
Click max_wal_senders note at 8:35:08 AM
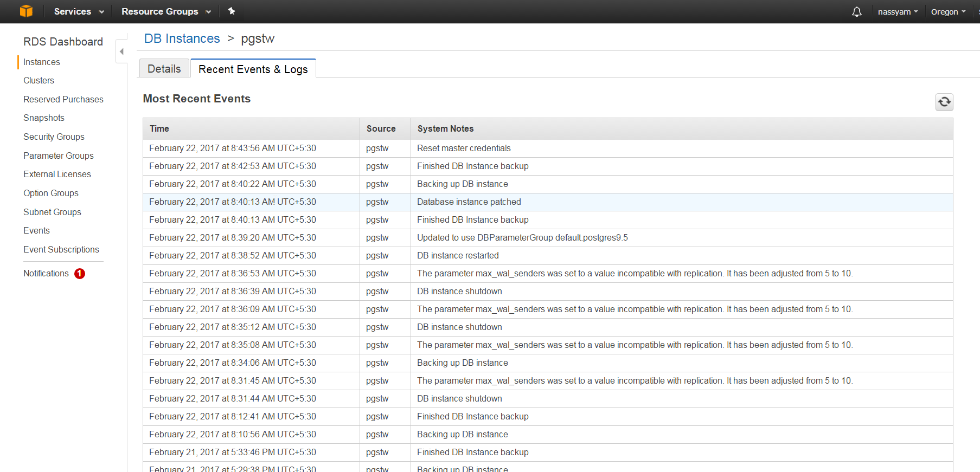coord(635,345)
